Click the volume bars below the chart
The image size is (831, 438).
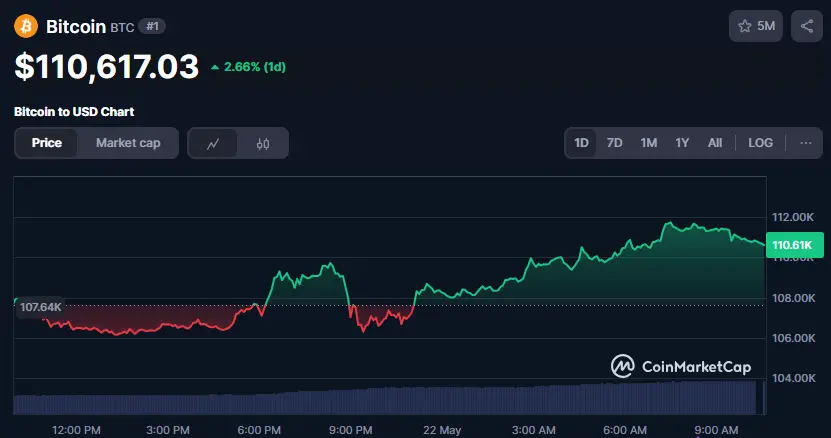390,398
